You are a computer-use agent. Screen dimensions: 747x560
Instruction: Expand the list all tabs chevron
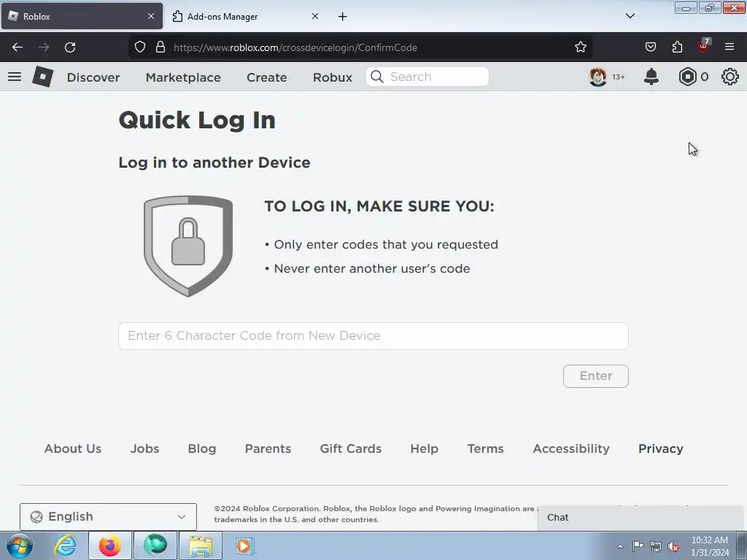[630, 16]
